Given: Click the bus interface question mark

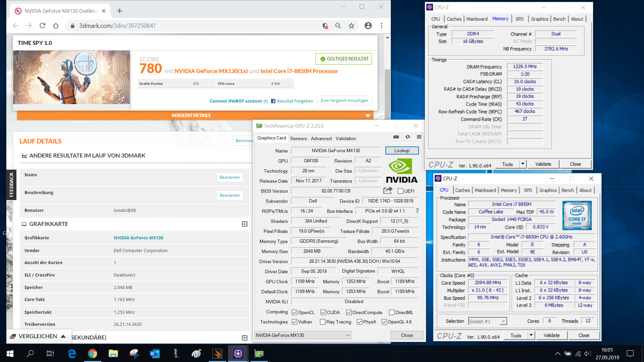Looking at the screenshot, I should tap(417, 211).
